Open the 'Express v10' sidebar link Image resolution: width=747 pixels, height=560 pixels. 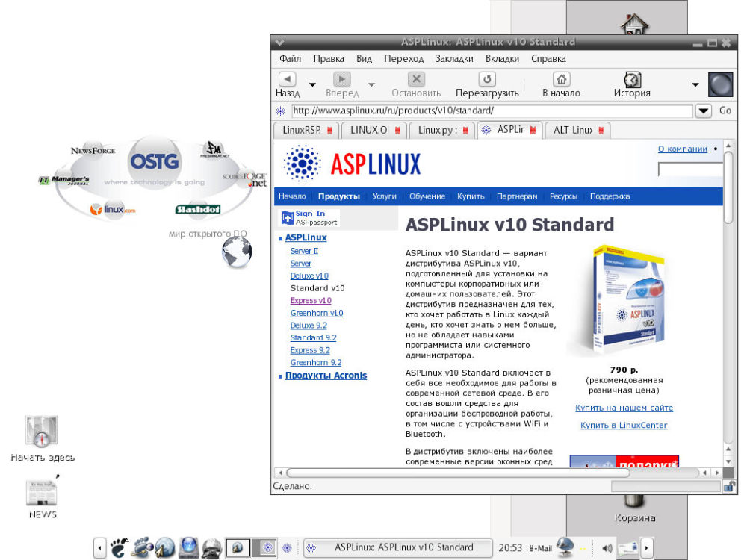click(x=311, y=300)
